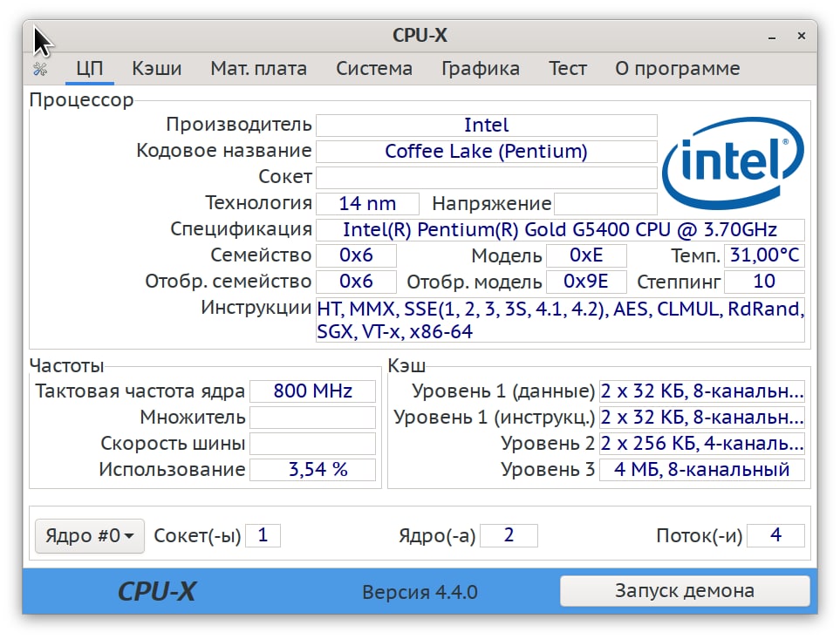
Task: Click the Тактовая частота ядра 800 MHz field
Action: (x=312, y=391)
